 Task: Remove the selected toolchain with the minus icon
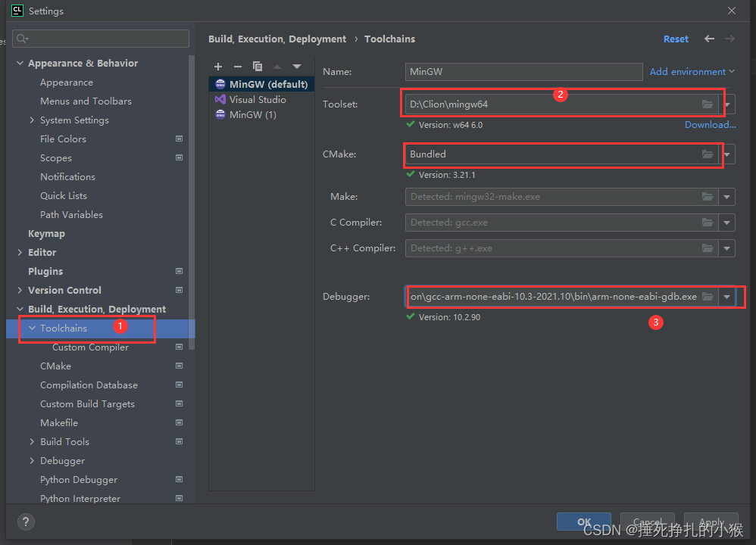point(238,67)
